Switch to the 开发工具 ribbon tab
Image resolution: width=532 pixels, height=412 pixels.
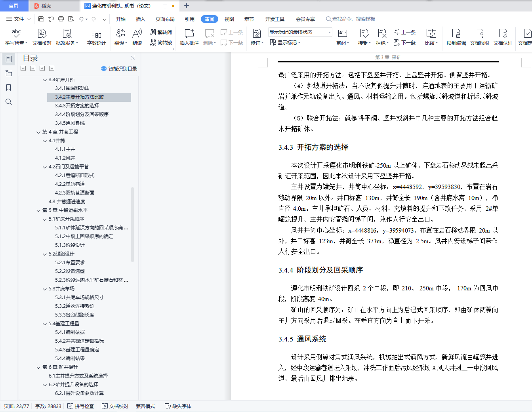[275, 19]
